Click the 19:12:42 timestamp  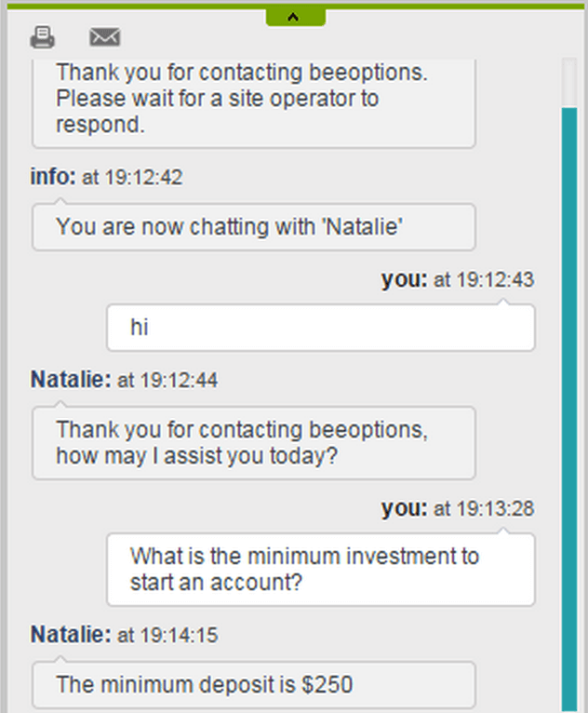(x=143, y=178)
